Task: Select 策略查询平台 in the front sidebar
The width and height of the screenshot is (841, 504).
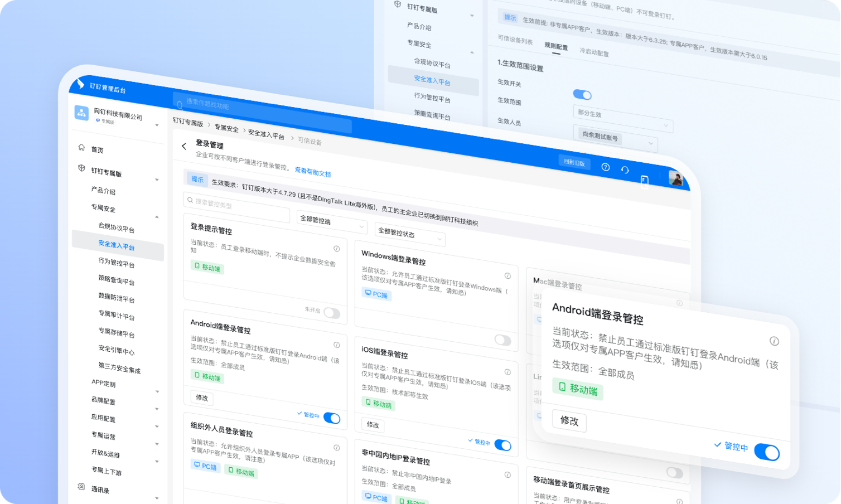Action: 117,279
